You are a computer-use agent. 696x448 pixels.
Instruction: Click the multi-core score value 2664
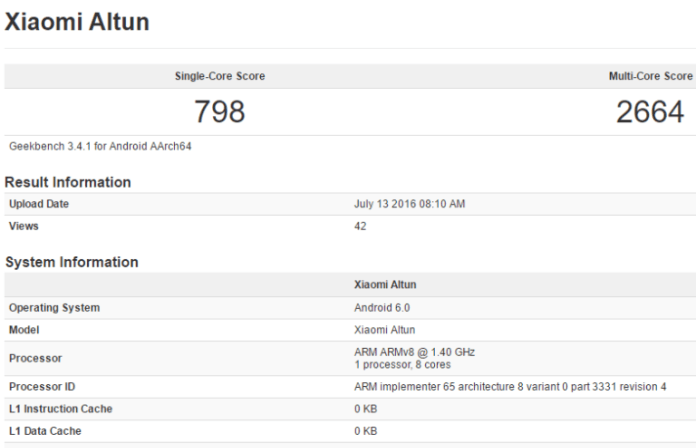[x=650, y=111]
